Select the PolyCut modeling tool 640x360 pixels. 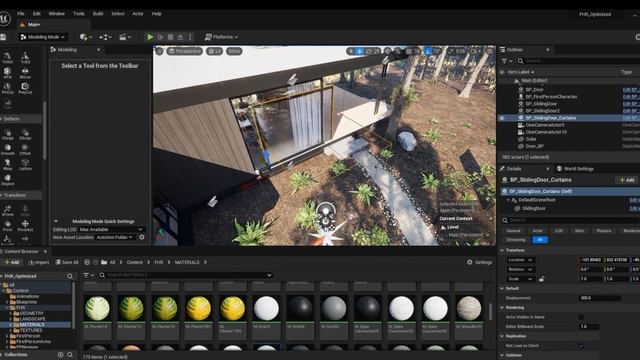(25, 89)
